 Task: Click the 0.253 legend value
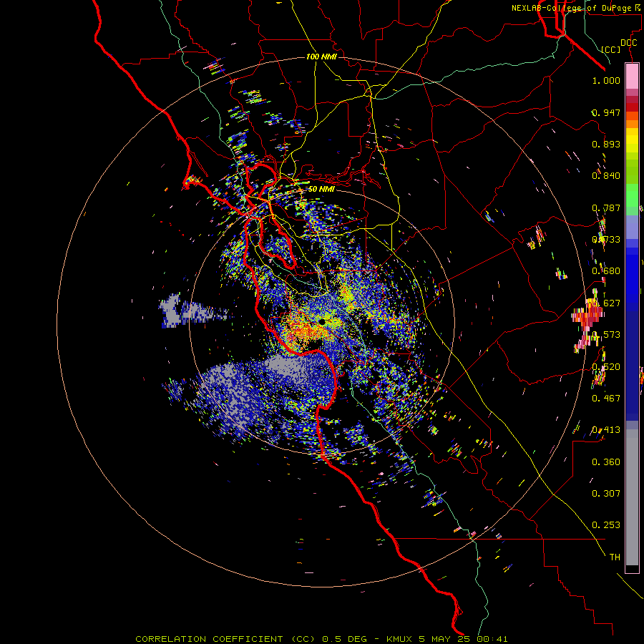(x=606, y=525)
